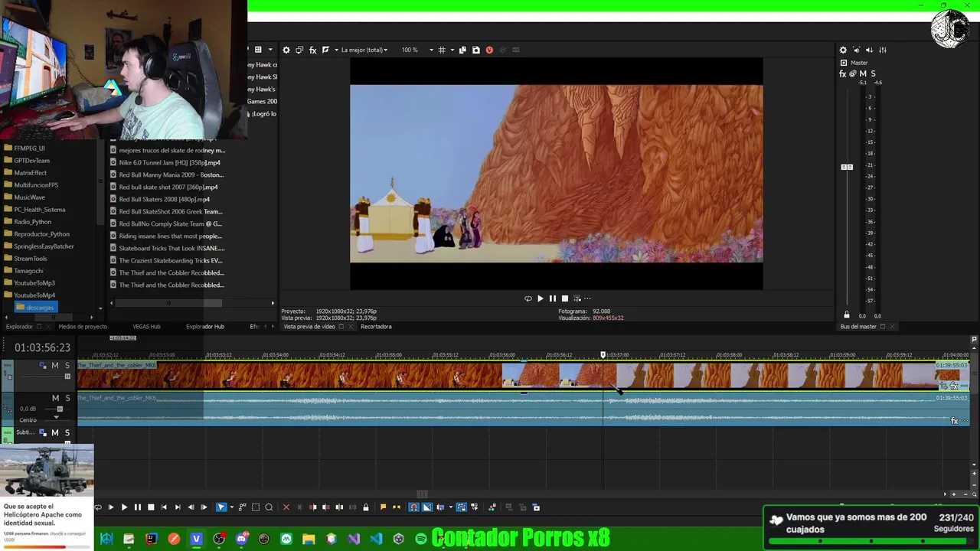Stop the preview in video preview window
This screenshot has width=980, height=551.
(x=565, y=298)
